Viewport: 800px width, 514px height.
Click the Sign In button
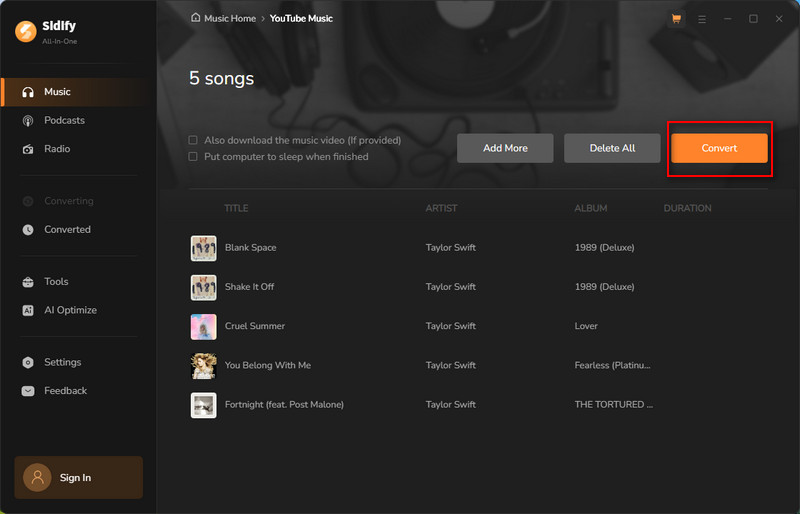pyautogui.click(x=79, y=477)
